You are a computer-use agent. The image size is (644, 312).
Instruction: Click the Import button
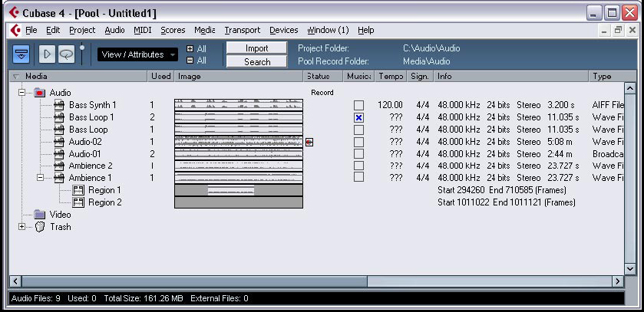pyautogui.click(x=256, y=48)
